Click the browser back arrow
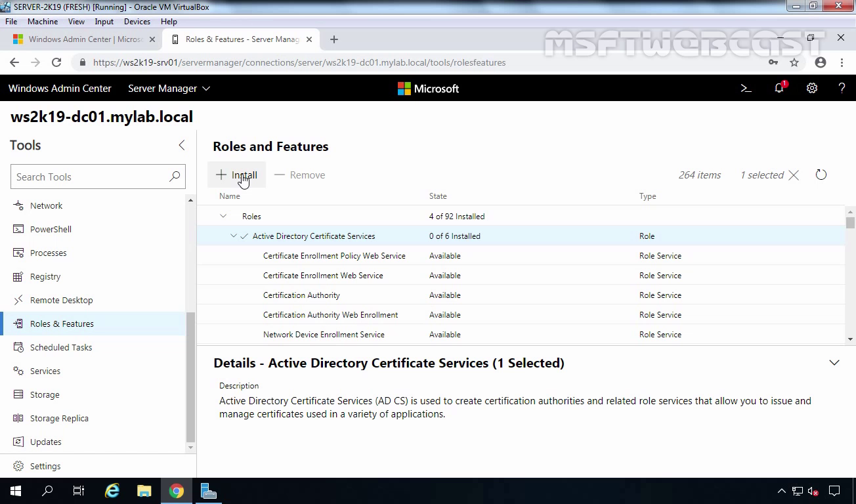 [x=14, y=62]
